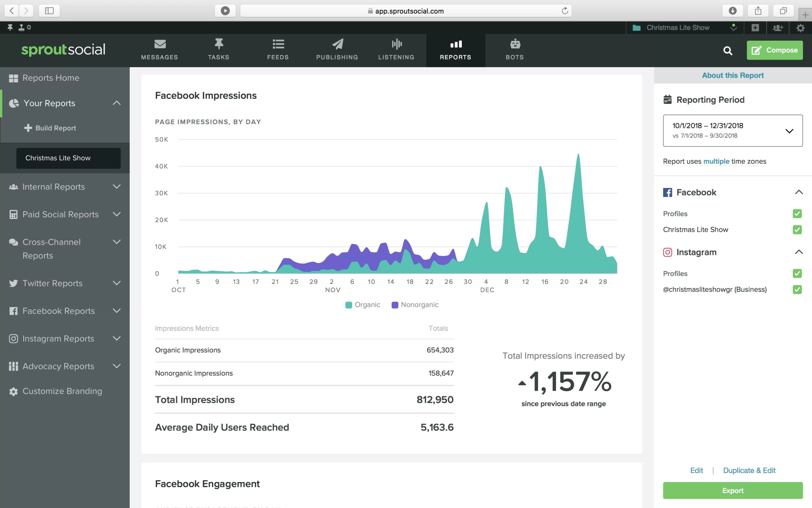Click the Customize Branding label

coord(62,391)
